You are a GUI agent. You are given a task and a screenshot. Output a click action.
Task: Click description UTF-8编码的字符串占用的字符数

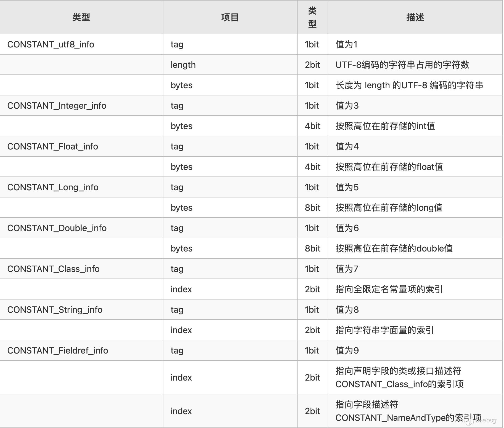click(x=402, y=65)
